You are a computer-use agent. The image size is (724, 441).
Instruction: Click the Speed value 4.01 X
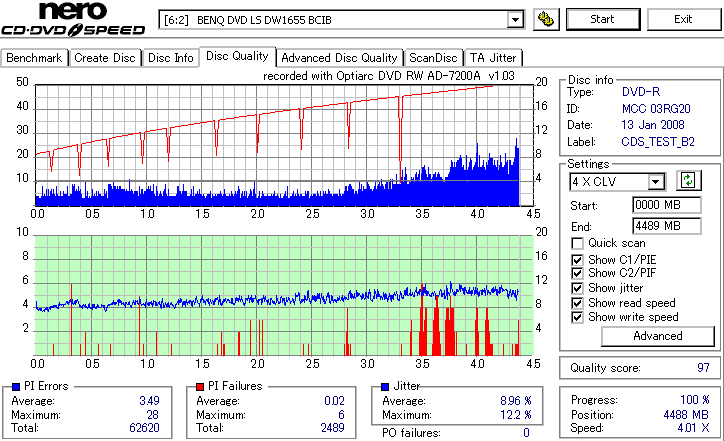point(694,428)
